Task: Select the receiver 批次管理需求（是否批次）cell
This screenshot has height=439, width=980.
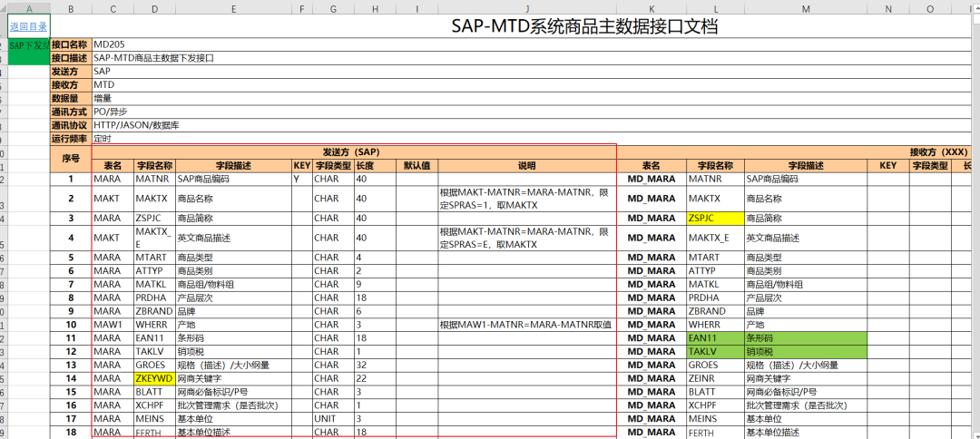Action: tap(806, 405)
